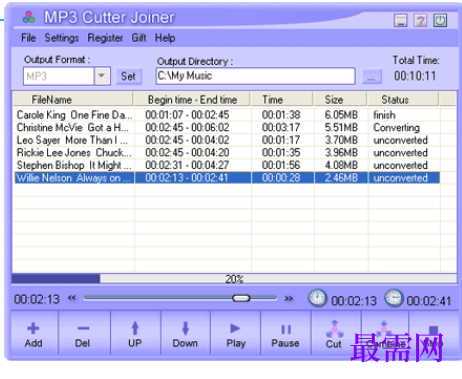This screenshot has height=379, width=462.
Task: Select the Carole King One Fine Da... row
Action: [x=227, y=115]
